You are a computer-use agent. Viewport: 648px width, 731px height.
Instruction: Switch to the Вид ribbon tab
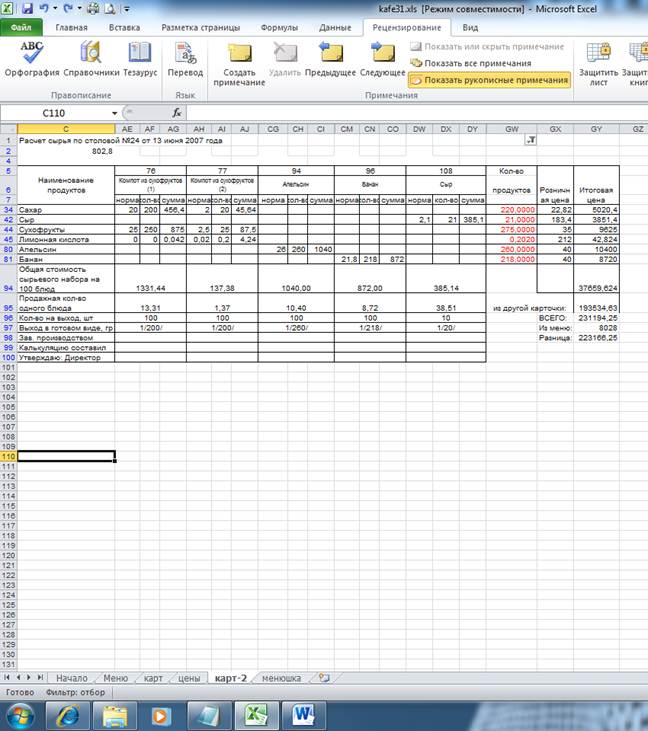[x=470, y=28]
